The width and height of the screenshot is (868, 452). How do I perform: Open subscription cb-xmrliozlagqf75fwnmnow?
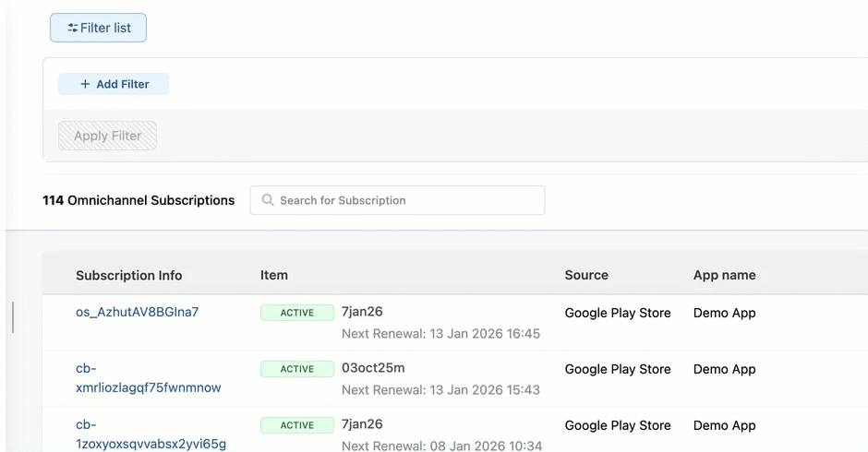(x=148, y=378)
